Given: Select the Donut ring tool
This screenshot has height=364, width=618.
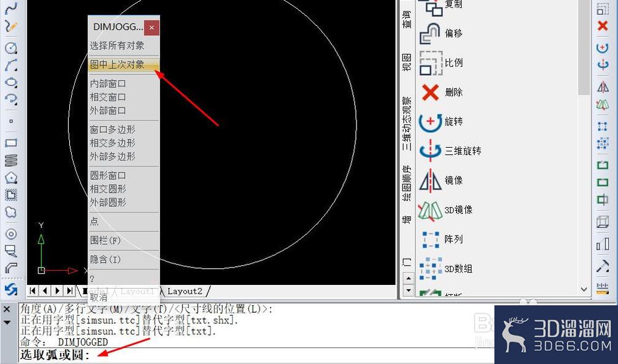Looking at the screenshot, I should [11, 234].
